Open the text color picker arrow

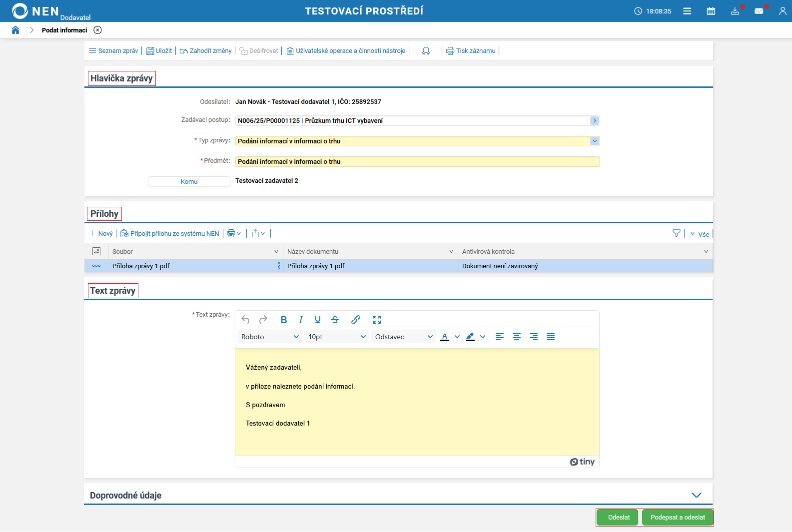(457, 337)
